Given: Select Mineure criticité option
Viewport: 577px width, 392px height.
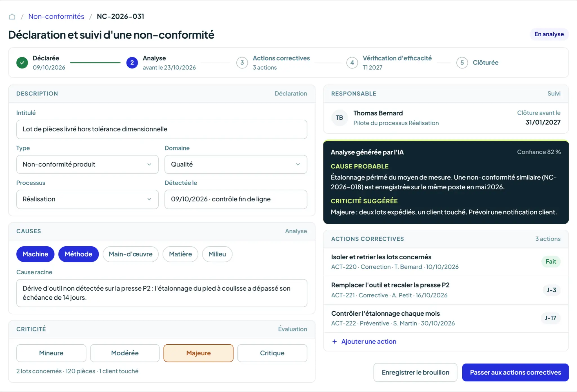Looking at the screenshot, I should [51, 353].
